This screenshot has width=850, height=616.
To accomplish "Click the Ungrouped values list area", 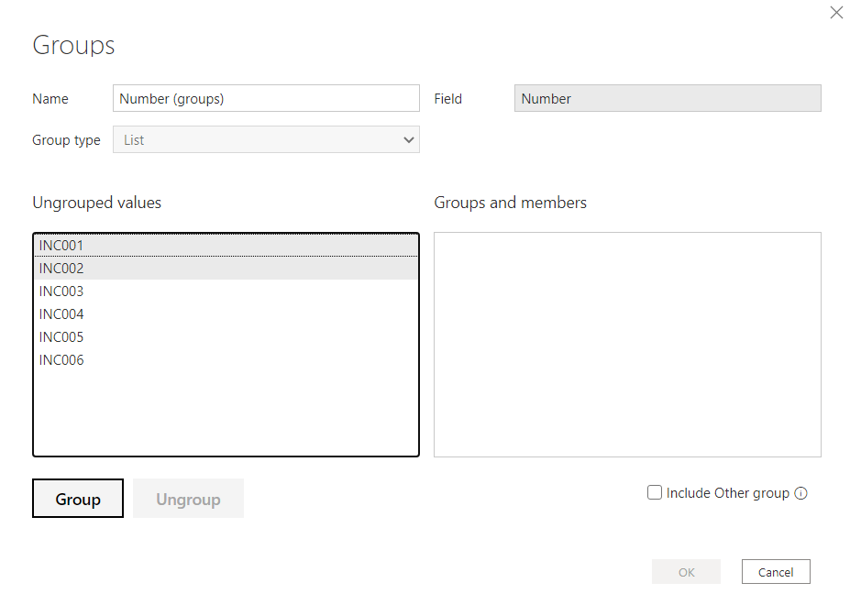I will 226,412.
